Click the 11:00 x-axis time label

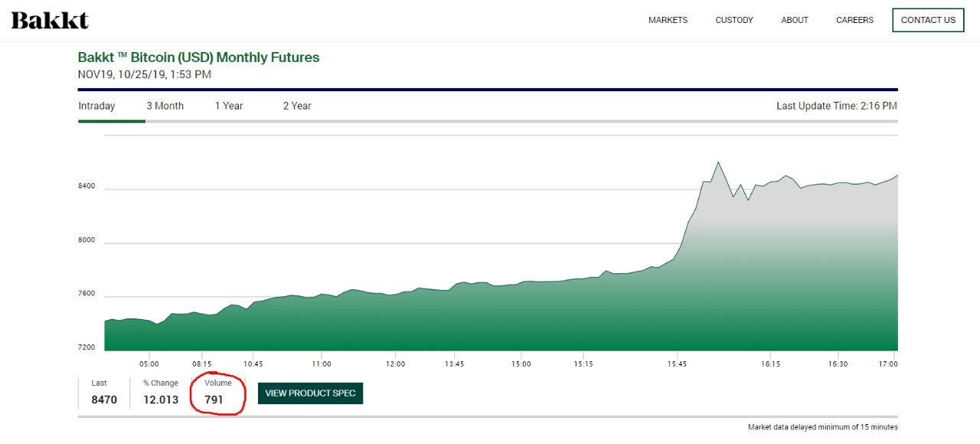[322, 364]
